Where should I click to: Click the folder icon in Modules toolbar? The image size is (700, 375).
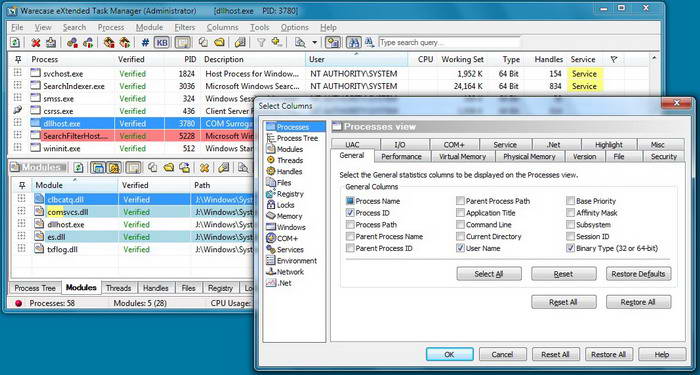168,167
